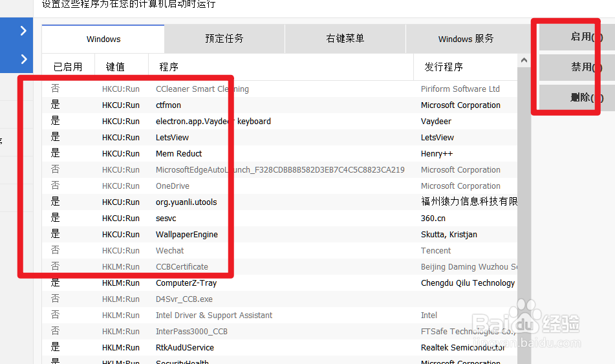Click publisher Skutta, Kristjan cell
The image size is (615, 364).
click(x=449, y=235)
